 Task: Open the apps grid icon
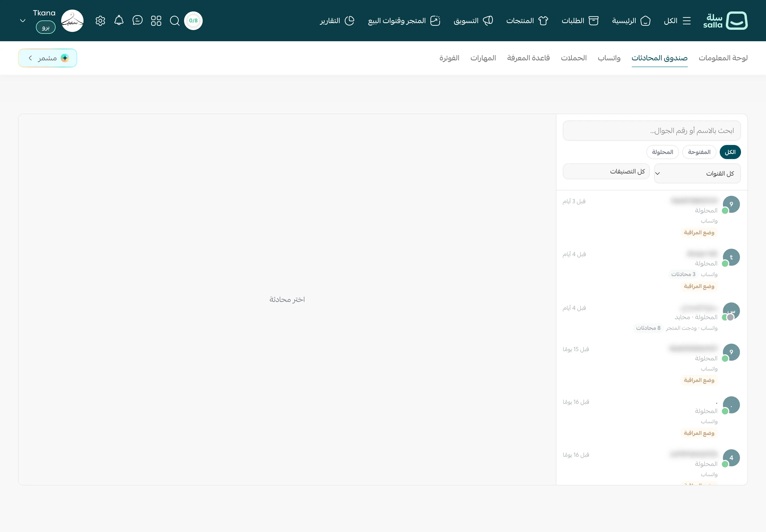pyautogui.click(x=156, y=21)
